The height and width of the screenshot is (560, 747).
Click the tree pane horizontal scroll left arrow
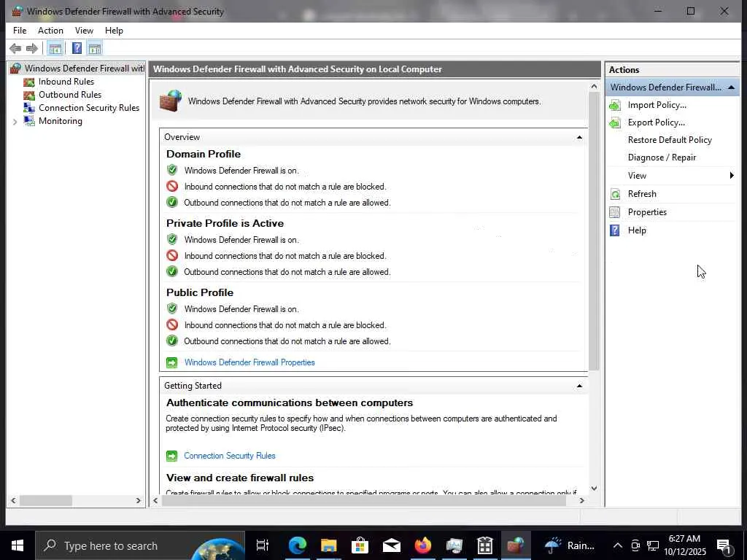(13, 500)
